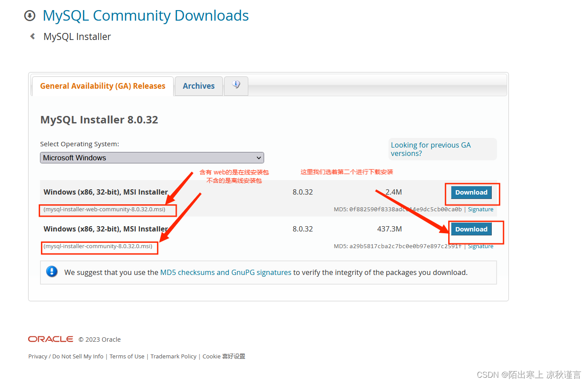Click the 437.3M file size value
588x383 pixels.
coord(389,229)
